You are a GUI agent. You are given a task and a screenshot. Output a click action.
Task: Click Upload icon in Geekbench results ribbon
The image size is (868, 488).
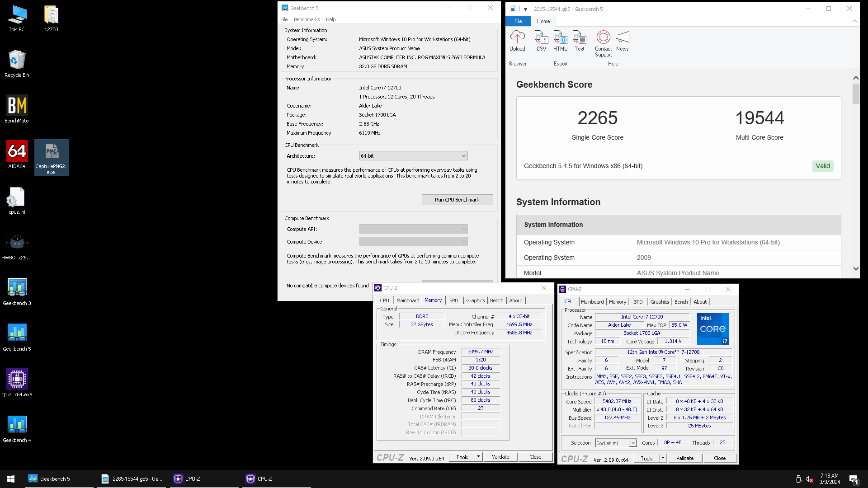517,41
